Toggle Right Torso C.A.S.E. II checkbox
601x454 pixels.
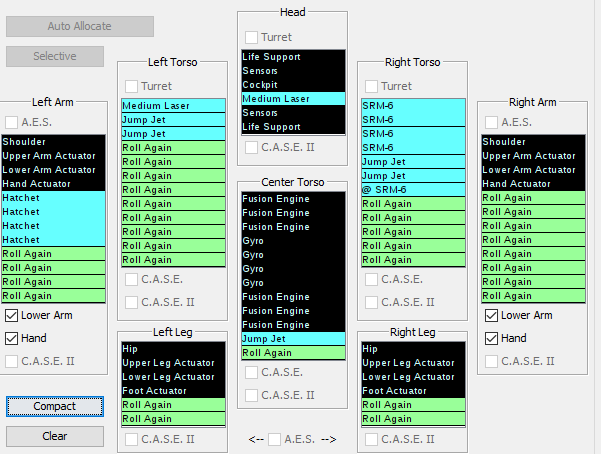371,303
